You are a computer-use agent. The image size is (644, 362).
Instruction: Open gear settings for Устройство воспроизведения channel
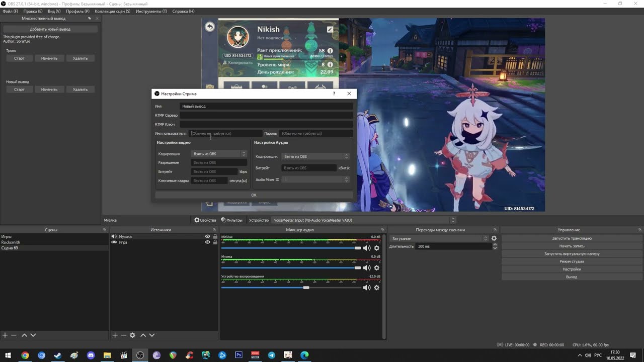(376, 288)
